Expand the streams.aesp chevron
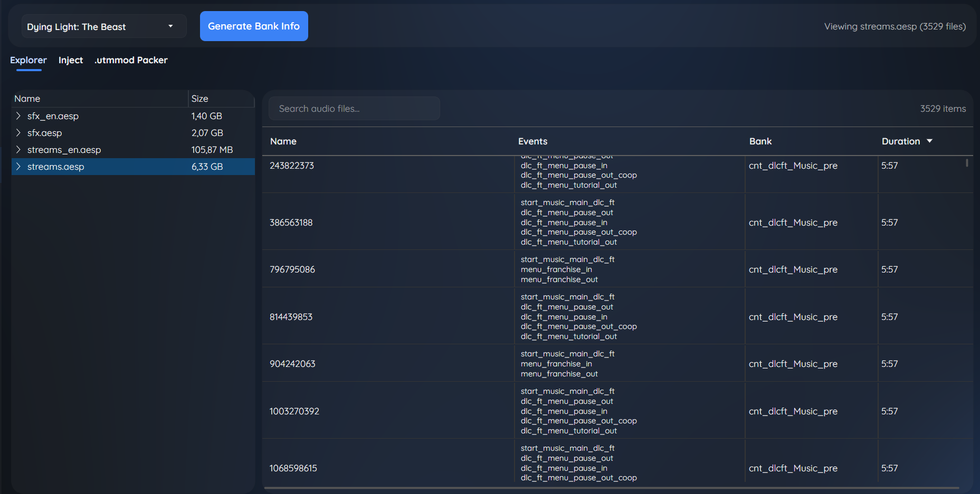Image resolution: width=980 pixels, height=494 pixels. (x=18, y=167)
